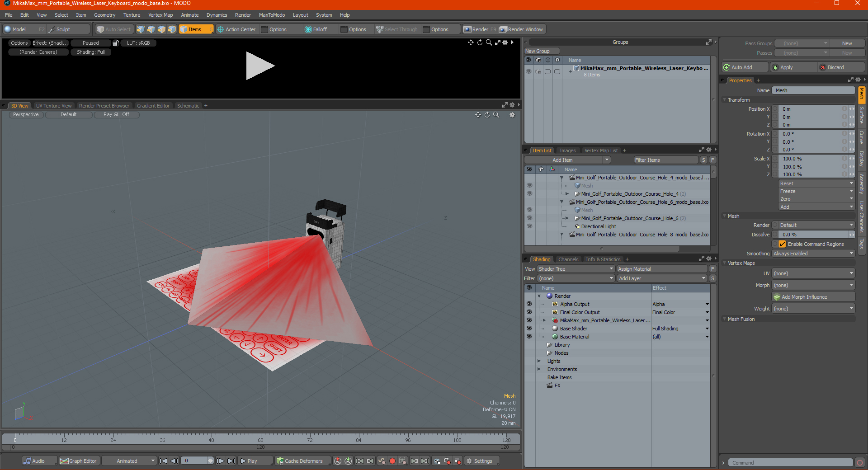Click the pan view icon in 3D viewport
868x470 pixels.
478,115
